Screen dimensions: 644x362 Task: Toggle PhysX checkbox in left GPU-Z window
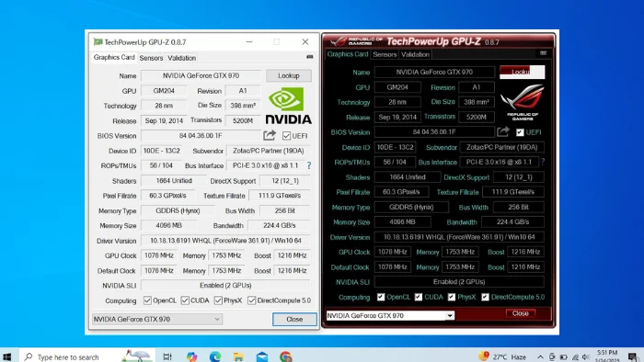click(218, 300)
